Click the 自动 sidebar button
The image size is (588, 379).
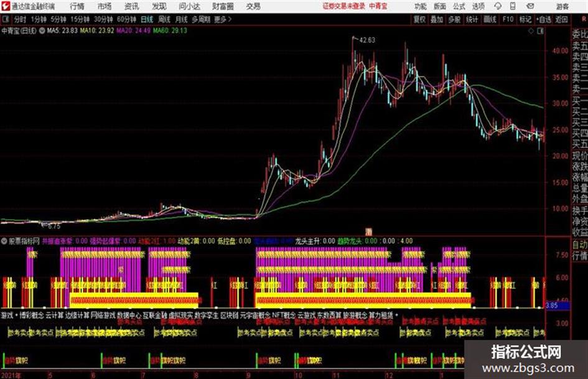point(580,245)
